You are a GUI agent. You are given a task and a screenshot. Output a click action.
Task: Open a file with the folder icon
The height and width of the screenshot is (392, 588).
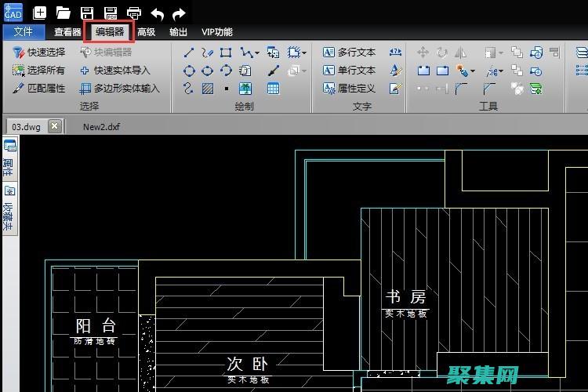coord(63,13)
